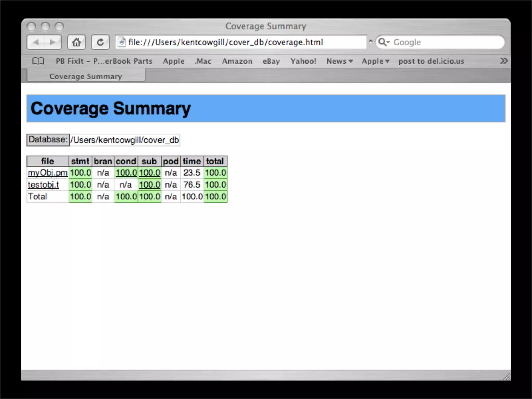
Task: Click the time column header
Action: [x=192, y=161]
